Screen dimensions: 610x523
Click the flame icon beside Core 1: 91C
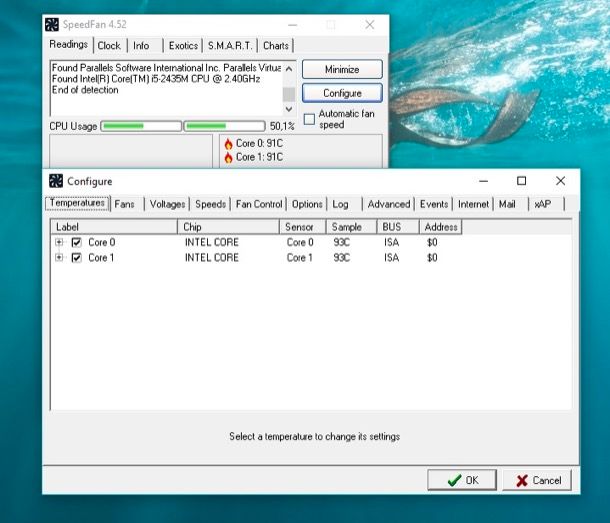228,157
